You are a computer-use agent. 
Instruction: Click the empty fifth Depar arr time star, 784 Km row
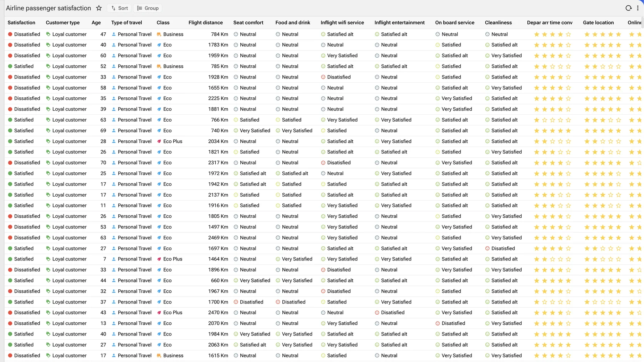coord(568,34)
